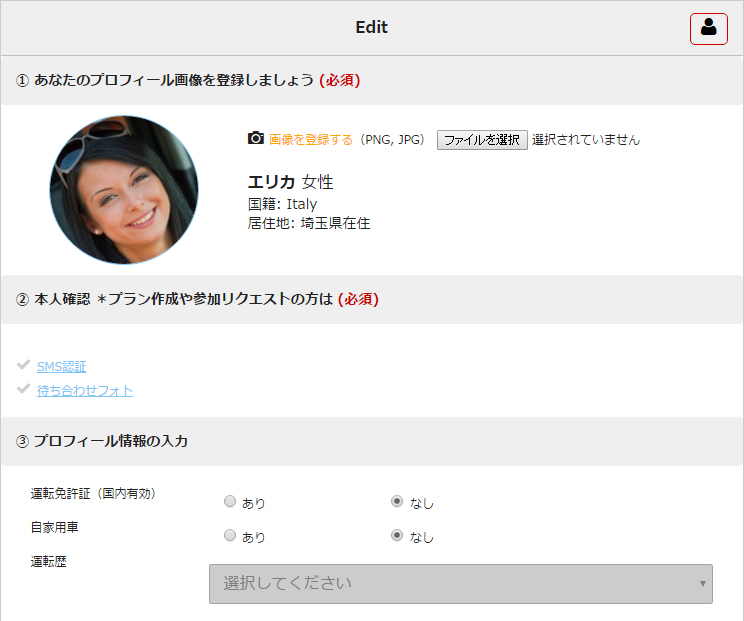Open the SMS認証 link
744x621 pixels.
[x=61, y=367]
